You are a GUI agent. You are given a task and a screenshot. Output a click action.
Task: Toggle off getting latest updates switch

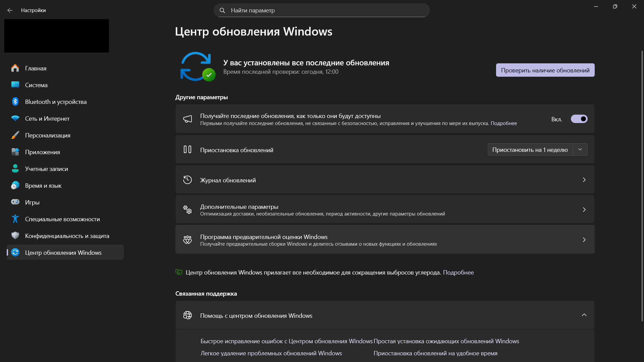(579, 119)
